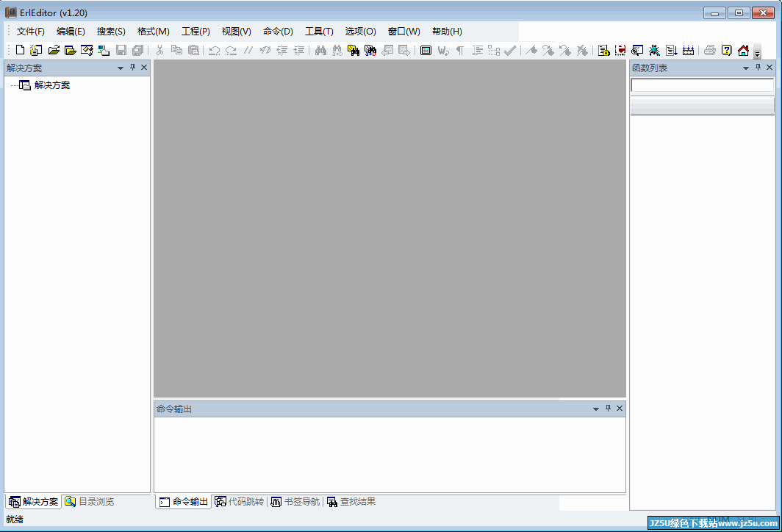The image size is (782, 532).
Task: Click the Home page house icon
Action: [743, 50]
